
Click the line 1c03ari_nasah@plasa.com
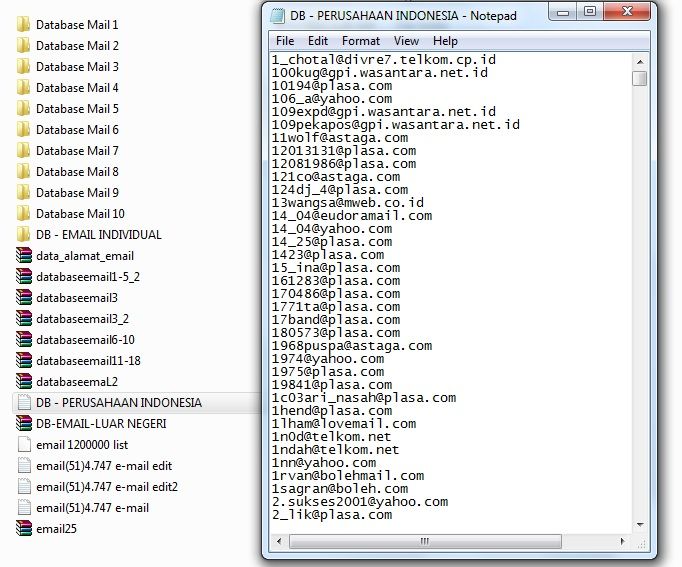click(x=364, y=398)
